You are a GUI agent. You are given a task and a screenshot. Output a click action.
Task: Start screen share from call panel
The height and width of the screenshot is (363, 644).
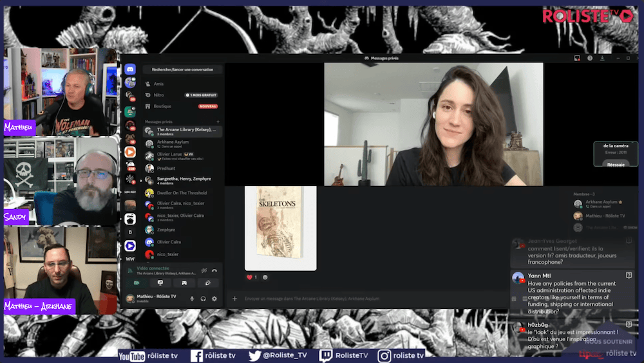click(x=160, y=283)
